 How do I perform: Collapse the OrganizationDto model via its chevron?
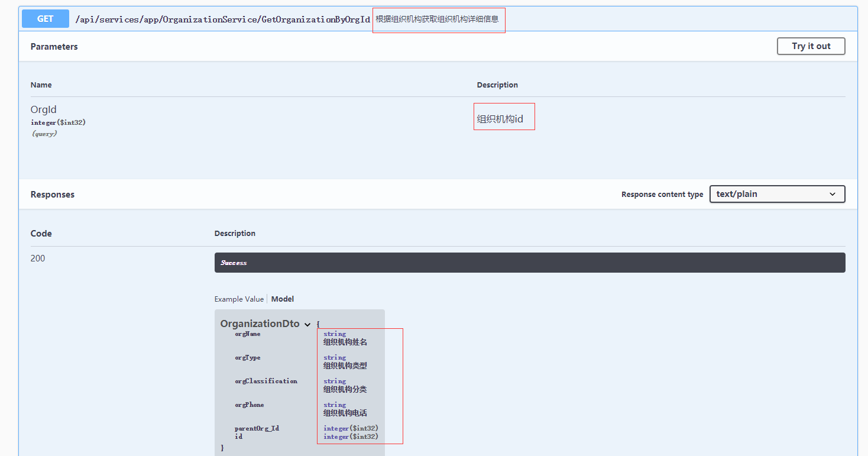click(307, 324)
